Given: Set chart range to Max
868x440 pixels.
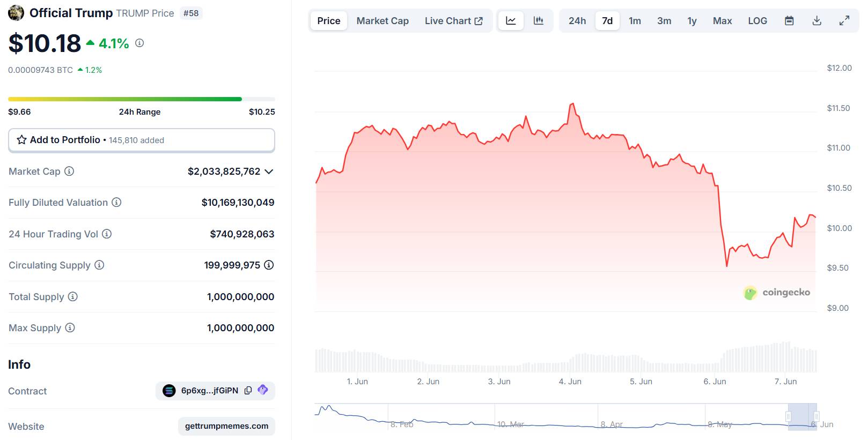Looking at the screenshot, I should tap(722, 21).
